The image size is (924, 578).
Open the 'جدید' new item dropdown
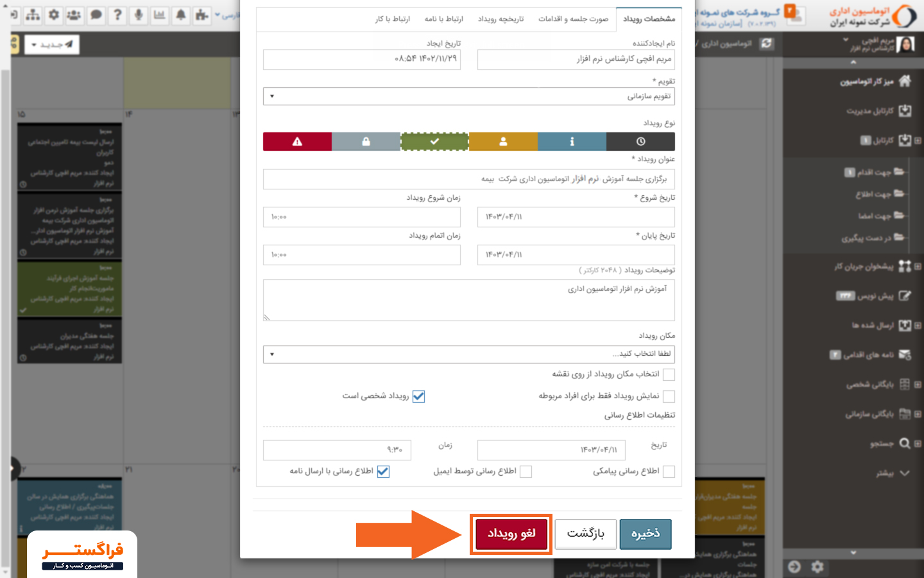click(x=51, y=45)
